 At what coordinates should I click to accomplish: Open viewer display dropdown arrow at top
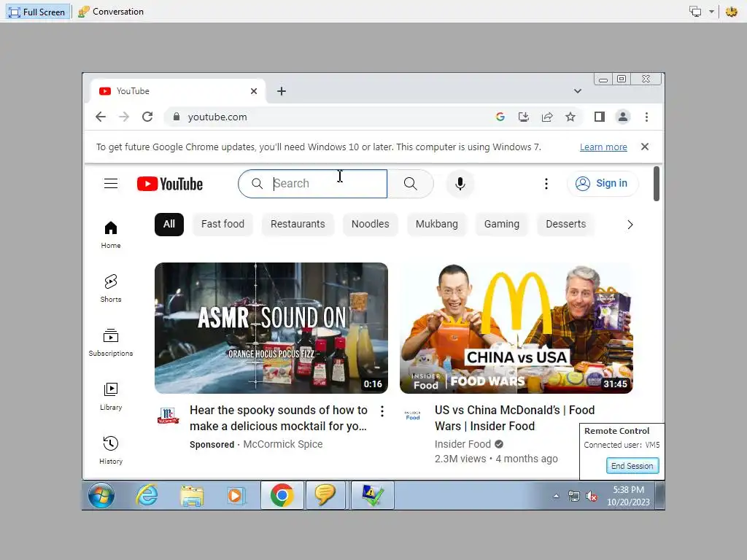click(711, 12)
